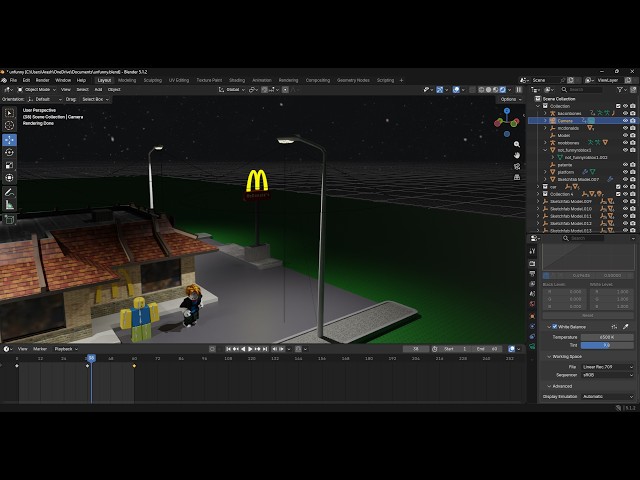Screen dimensions: 640x480
Task: Disable render for baconbones camera icon
Action: pos(633,113)
